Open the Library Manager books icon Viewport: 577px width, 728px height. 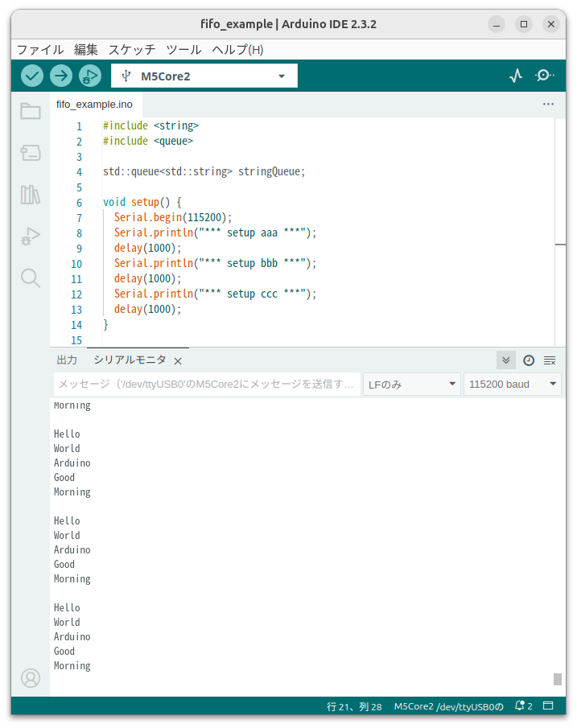click(31, 195)
